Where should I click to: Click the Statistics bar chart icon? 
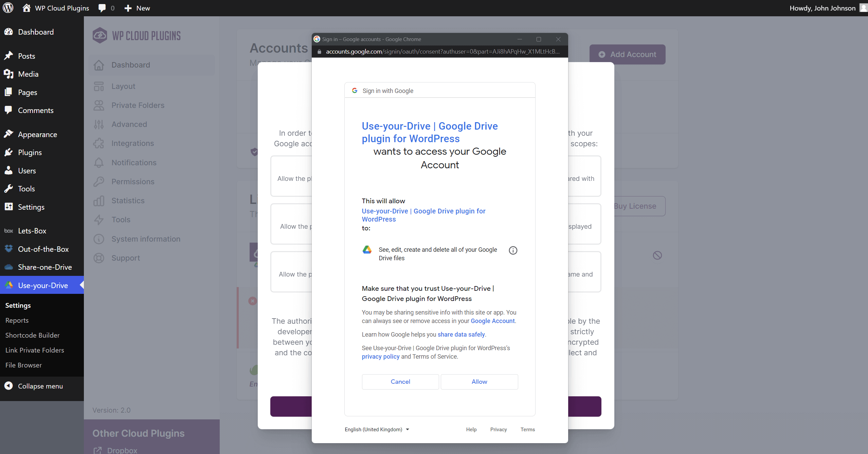point(99,201)
